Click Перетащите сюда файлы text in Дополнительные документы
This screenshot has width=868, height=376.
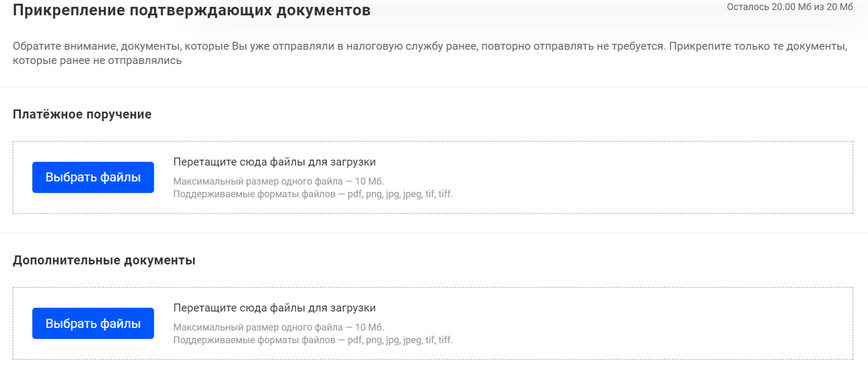coord(274,308)
